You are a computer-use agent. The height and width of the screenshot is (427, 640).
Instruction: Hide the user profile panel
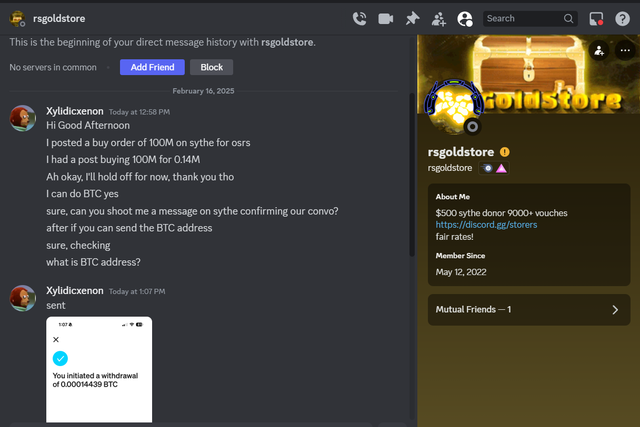click(x=465, y=19)
